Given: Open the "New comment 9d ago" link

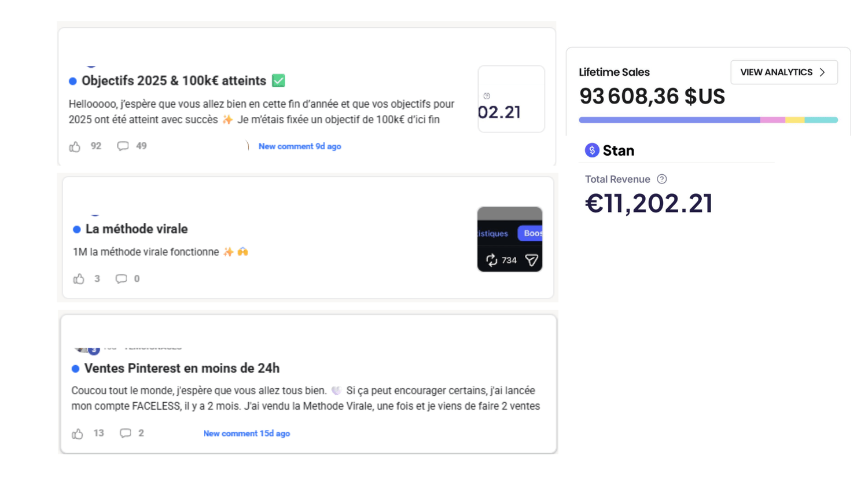Looking at the screenshot, I should (x=299, y=146).
